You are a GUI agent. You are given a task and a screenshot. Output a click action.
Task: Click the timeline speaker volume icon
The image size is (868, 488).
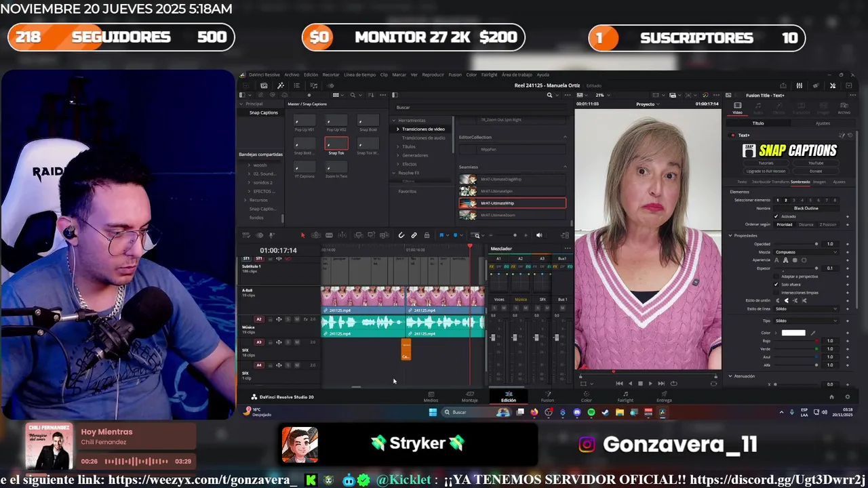(x=539, y=235)
